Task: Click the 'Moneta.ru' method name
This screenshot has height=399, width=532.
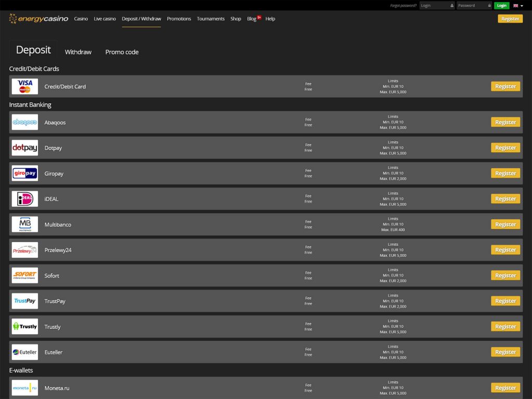Action: [x=57, y=388]
